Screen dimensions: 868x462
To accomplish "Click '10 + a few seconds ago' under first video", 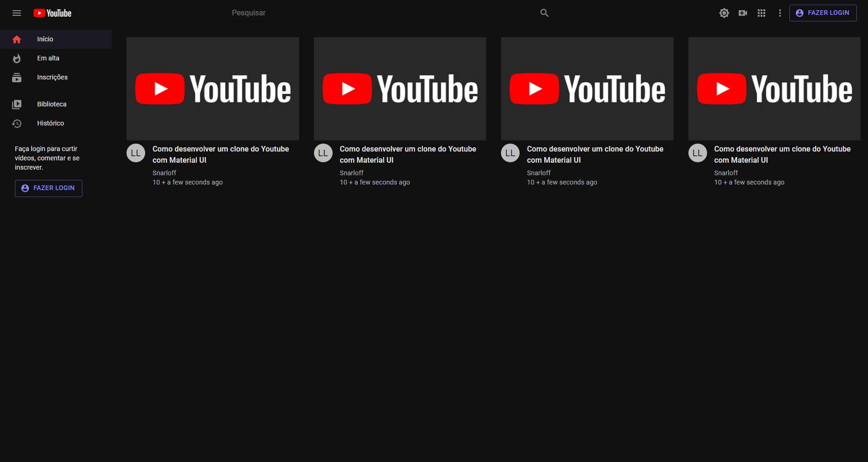I will pyautogui.click(x=187, y=182).
